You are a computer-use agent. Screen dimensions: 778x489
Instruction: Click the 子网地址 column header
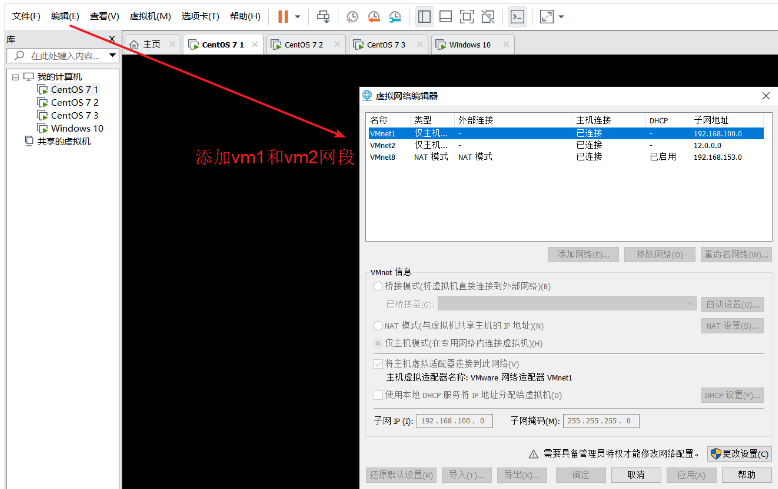coord(726,120)
